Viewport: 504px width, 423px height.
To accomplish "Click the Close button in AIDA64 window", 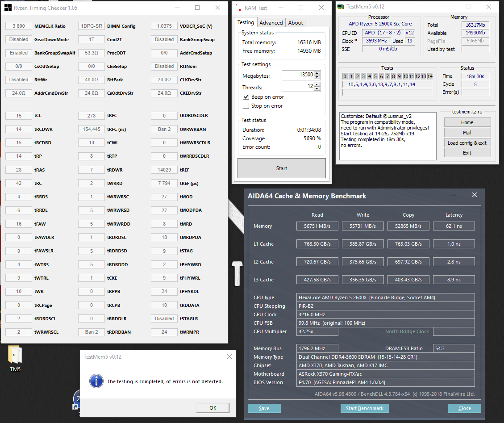I will click(x=464, y=409).
